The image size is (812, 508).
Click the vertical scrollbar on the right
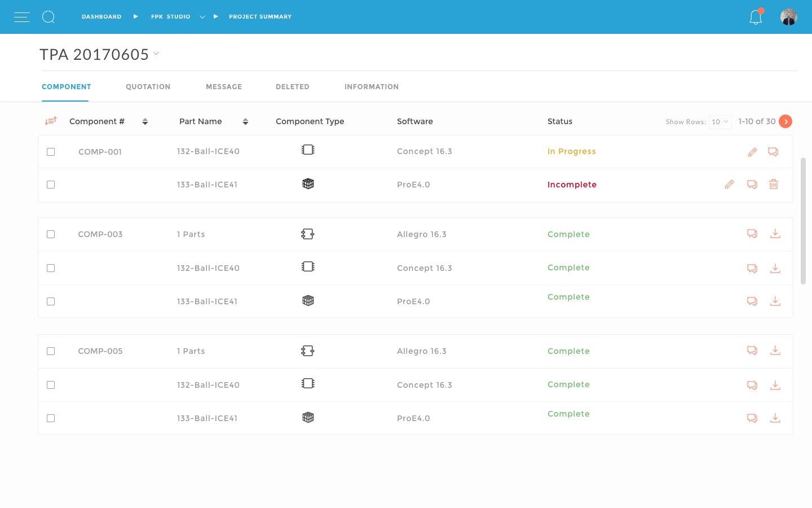click(x=804, y=221)
